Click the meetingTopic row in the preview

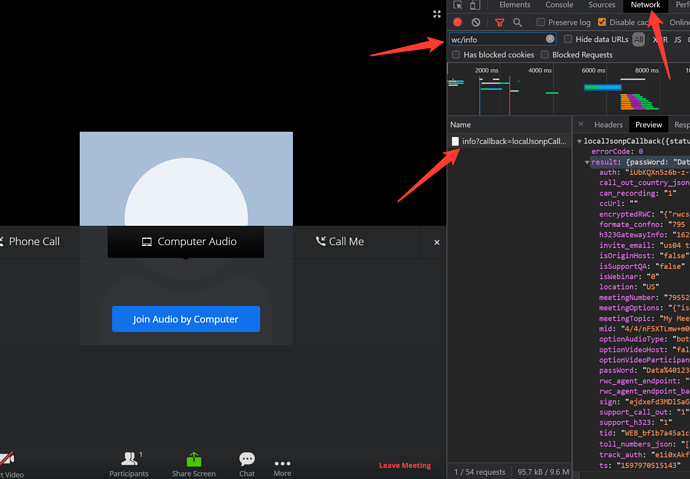click(x=644, y=318)
